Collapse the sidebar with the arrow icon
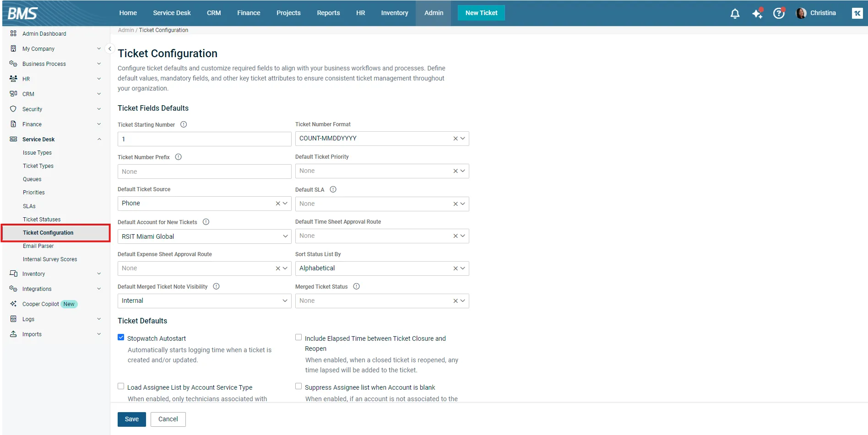Viewport: 868px width, 435px height. (x=109, y=48)
